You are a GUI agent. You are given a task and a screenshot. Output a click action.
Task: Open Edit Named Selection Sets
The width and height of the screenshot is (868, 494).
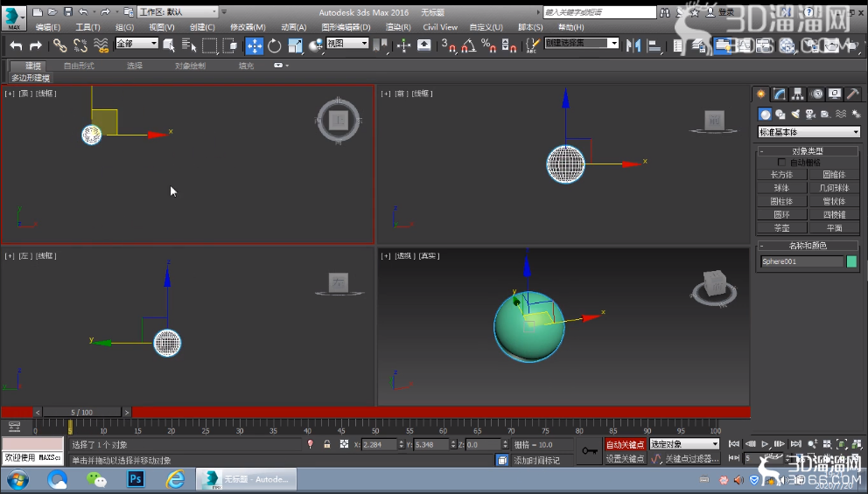[532, 45]
